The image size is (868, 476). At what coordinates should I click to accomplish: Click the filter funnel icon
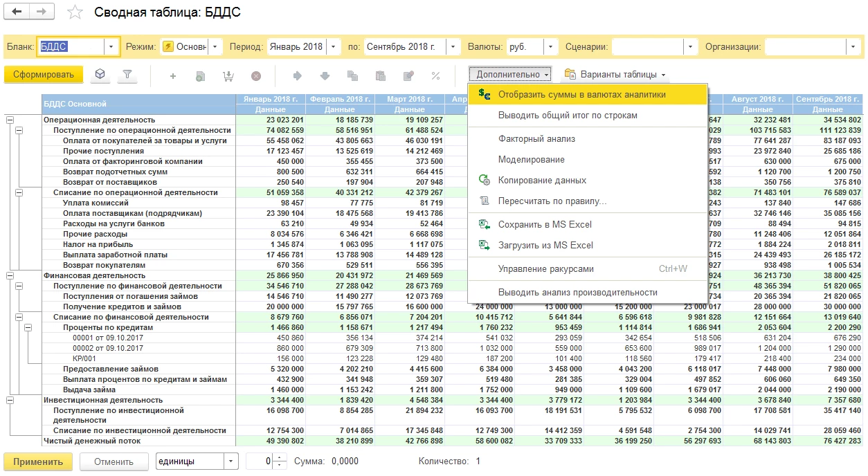127,75
